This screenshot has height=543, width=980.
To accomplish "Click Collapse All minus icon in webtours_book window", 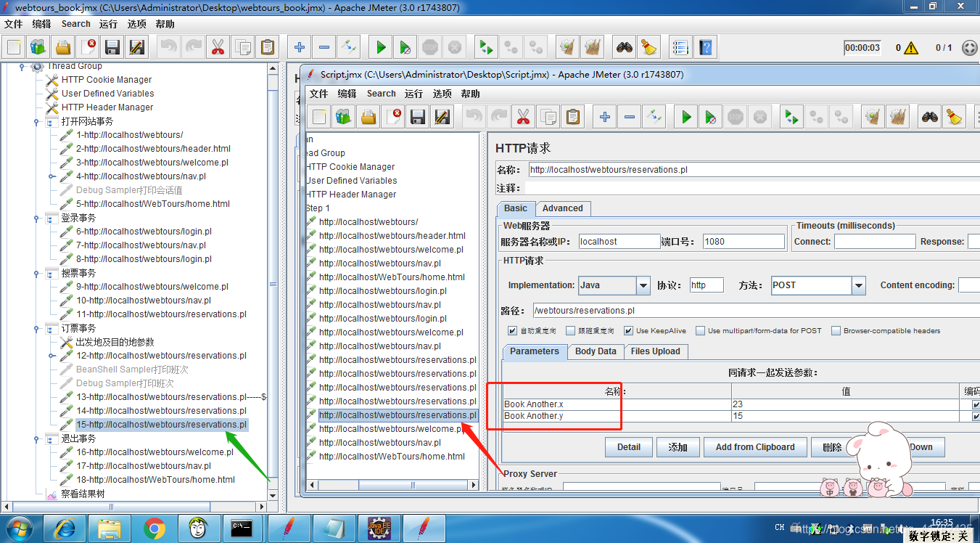I will (x=324, y=47).
